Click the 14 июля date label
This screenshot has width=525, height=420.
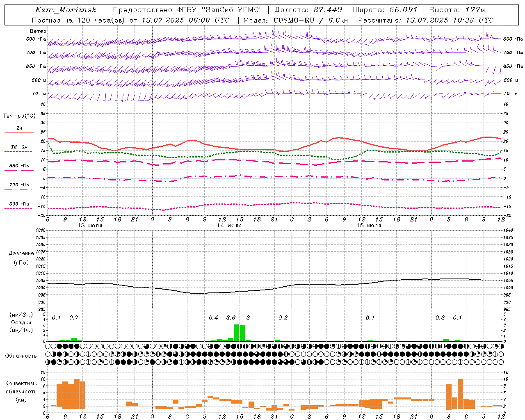(229, 226)
